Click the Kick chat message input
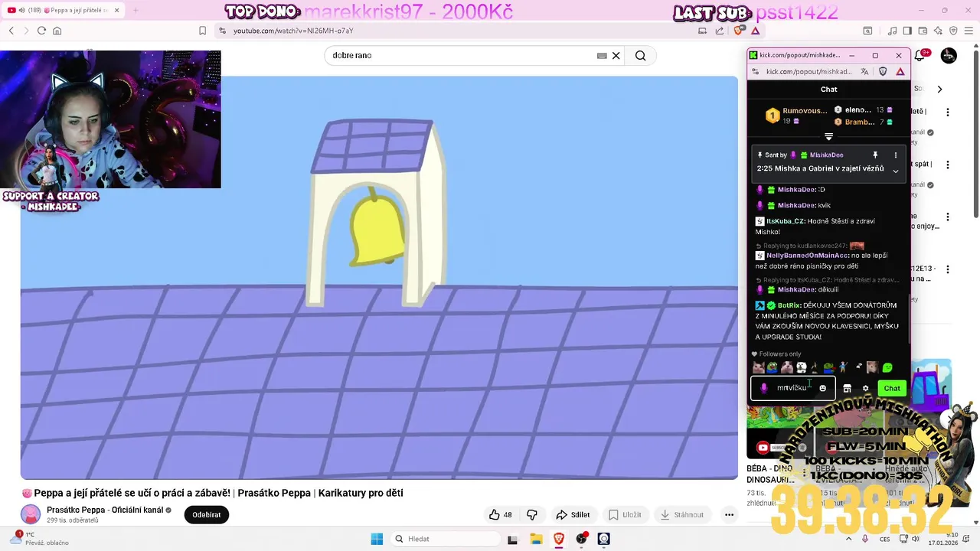 pyautogui.click(x=792, y=388)
